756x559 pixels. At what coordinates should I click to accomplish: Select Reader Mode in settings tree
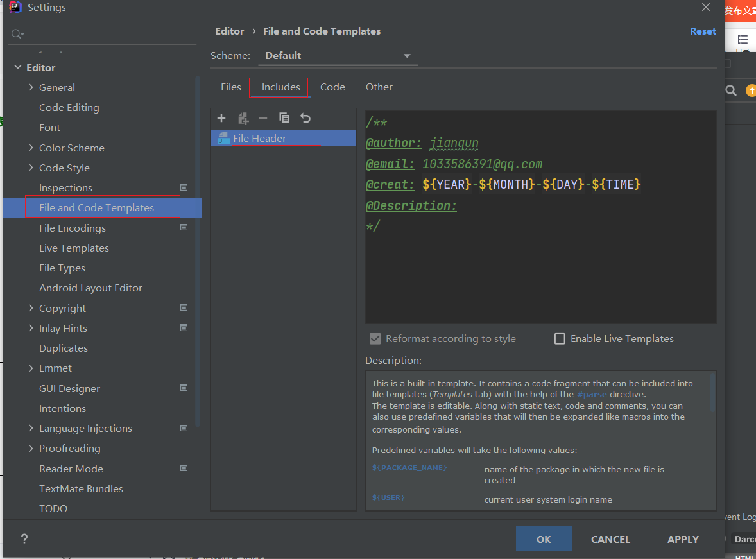(71, 469)
